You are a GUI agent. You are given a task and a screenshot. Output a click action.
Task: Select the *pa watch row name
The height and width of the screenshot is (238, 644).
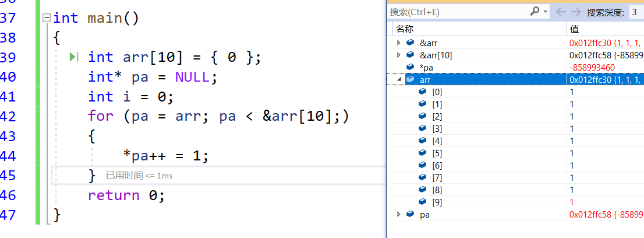427,67
